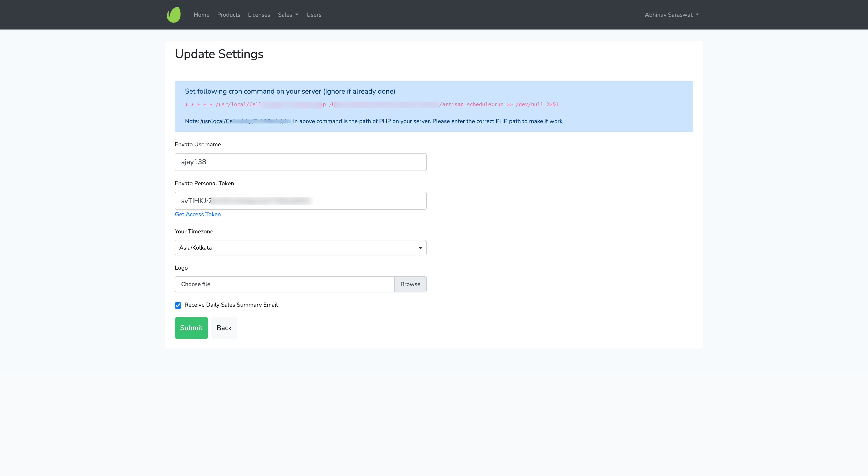This screenshot has height=476, width=868.
Task: Expand the Sales dropdown menu
Action: point(288,15)
